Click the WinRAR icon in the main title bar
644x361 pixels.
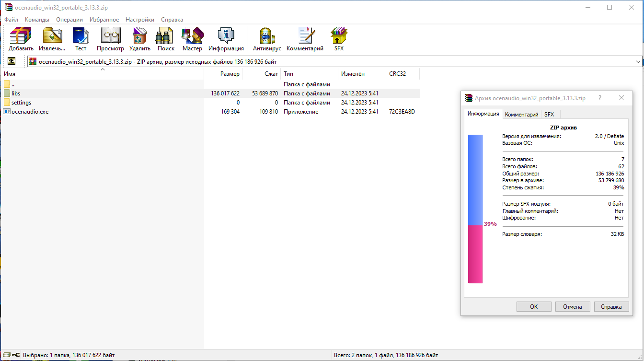[x=8, y=7]
